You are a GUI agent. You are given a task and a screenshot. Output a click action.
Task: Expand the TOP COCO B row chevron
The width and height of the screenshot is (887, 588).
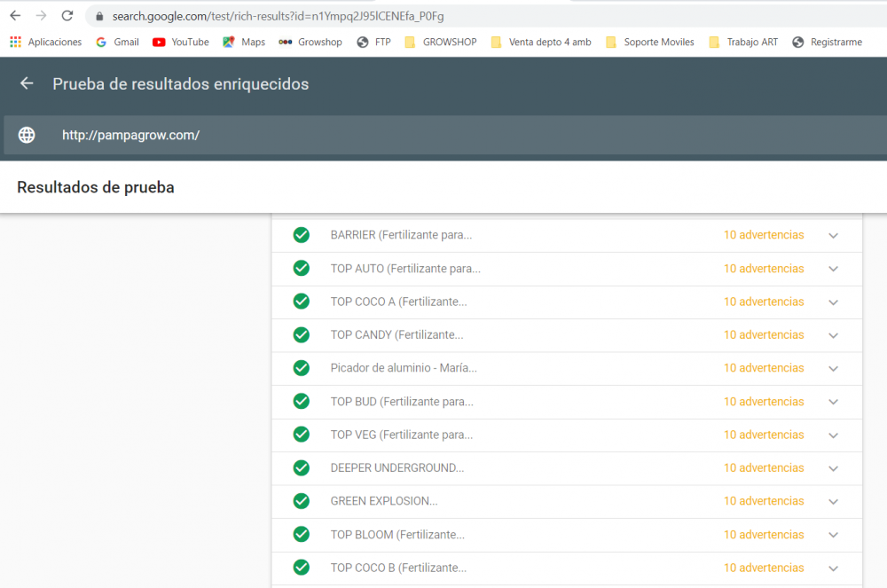[833, 568]
